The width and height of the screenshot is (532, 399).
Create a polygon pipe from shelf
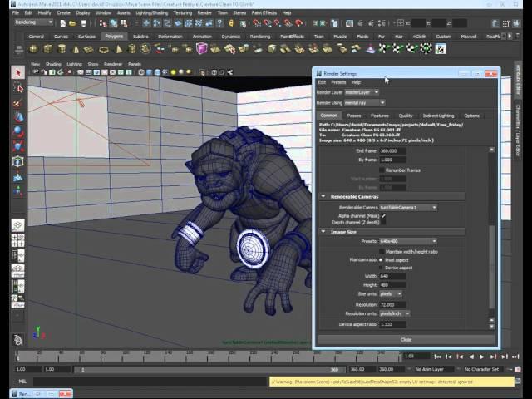pos(132,50)
